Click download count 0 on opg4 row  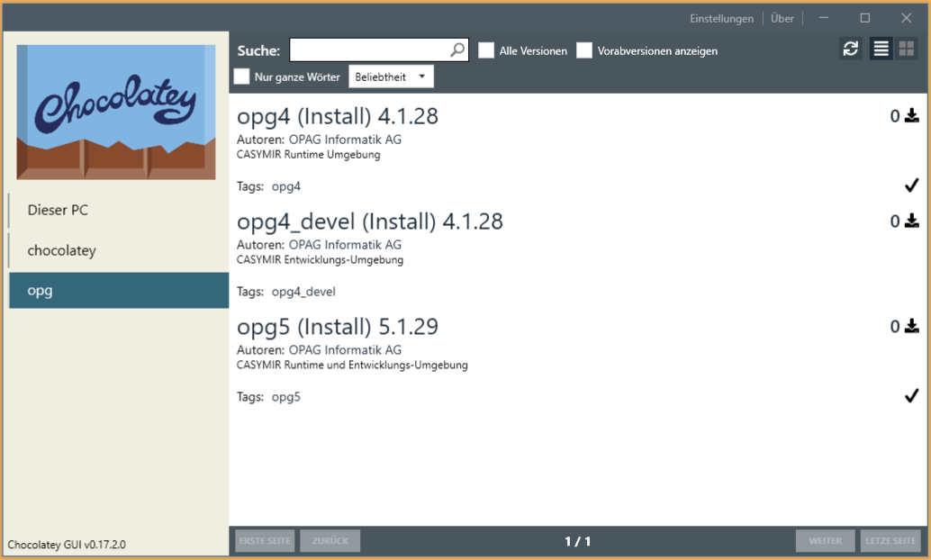tap(895, 116)
